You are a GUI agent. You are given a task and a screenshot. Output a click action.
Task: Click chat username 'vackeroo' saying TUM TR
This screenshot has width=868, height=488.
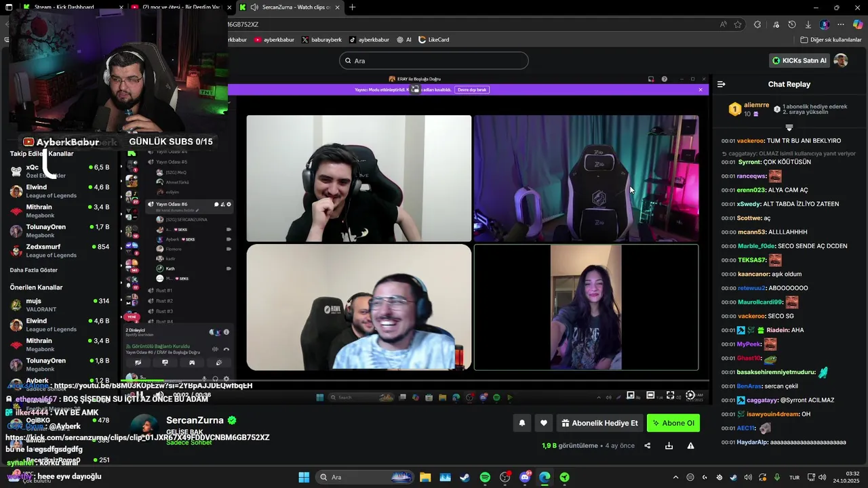coord(751,141)
